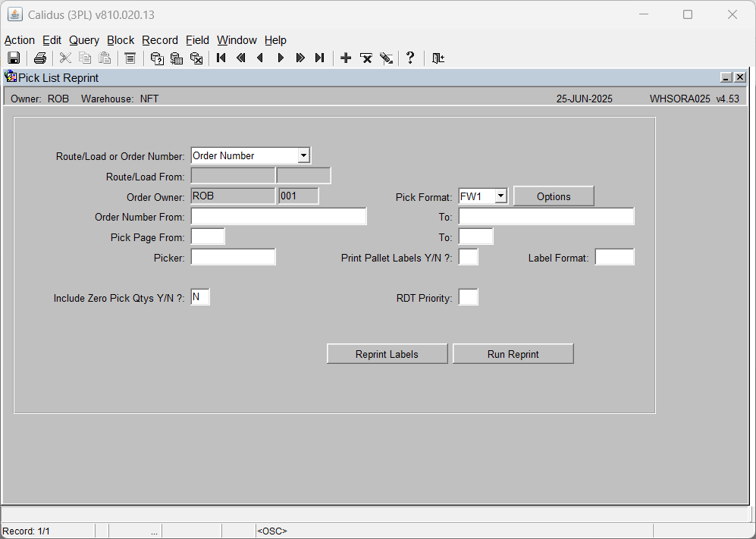The image size is (756, 539).
Task: Go to next record arrow icon
Action: point(281,58)
